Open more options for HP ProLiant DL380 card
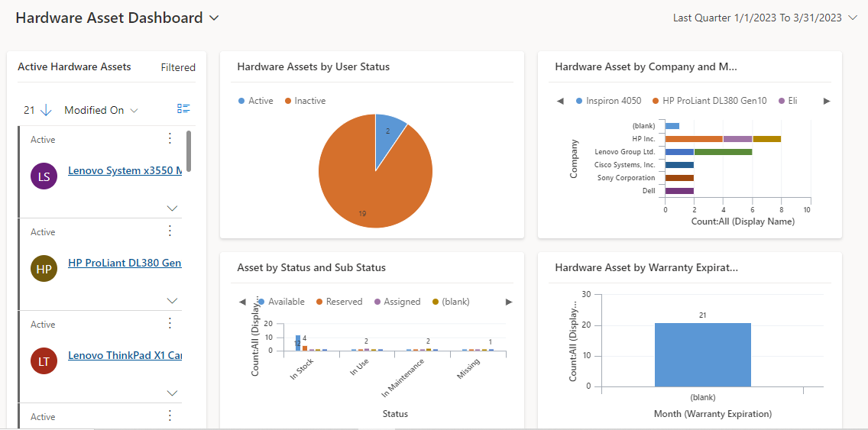Image resolution: width=868 pixels, height=430 pixels. 170,231
